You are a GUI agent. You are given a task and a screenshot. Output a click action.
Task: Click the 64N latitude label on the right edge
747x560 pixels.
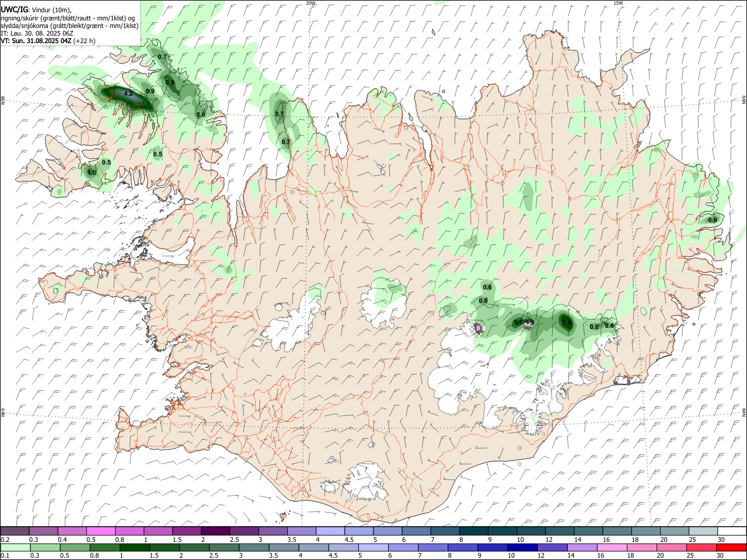click(x=744, y=412)
